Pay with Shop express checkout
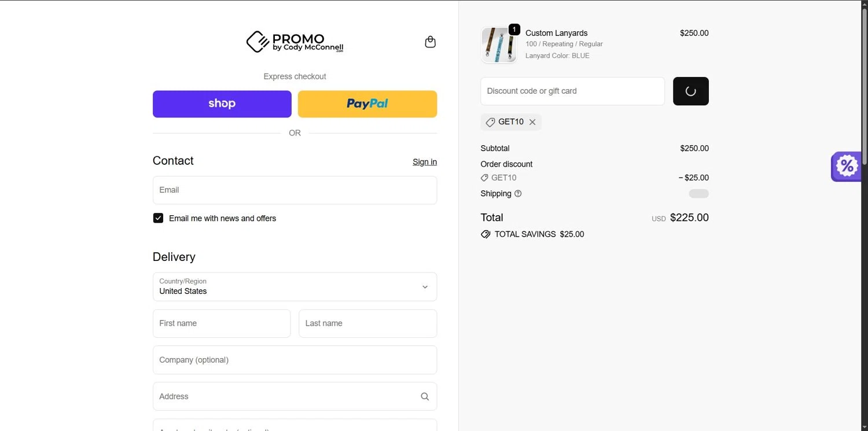Viewport: 868px width, 431px height. [x=222, y=104]
